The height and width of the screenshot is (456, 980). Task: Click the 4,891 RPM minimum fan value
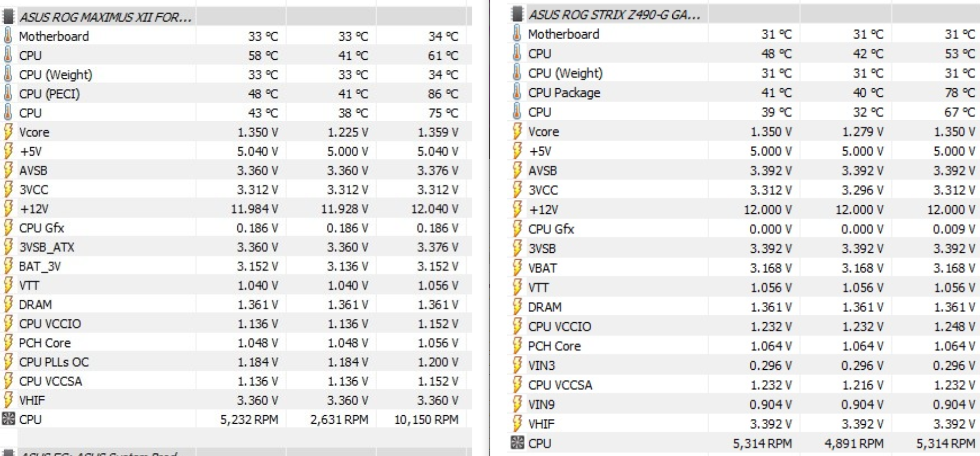coord(854,444)
